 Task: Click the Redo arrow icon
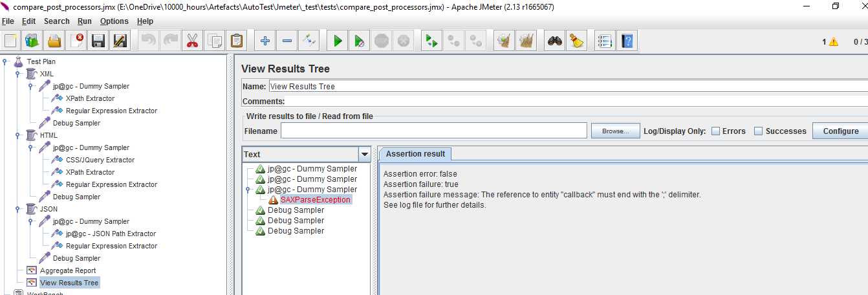point(171,41)
